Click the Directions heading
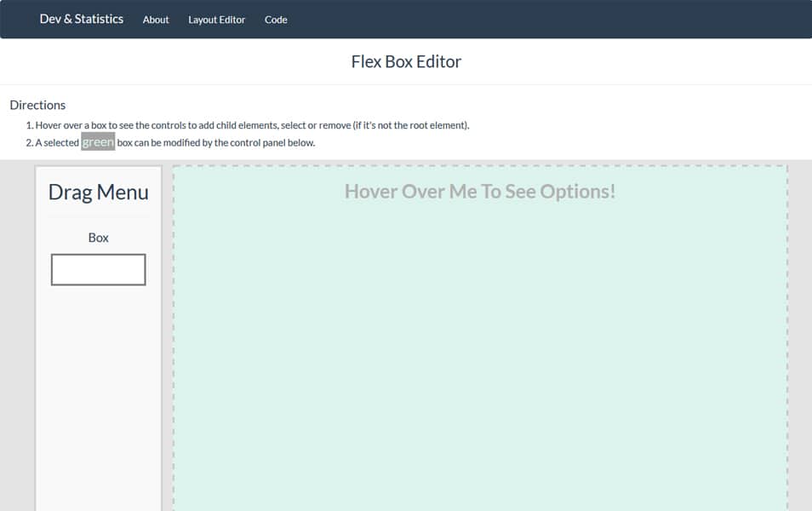Image resolution: width=812 pixels, height=511 pixels. click(37, 105)
